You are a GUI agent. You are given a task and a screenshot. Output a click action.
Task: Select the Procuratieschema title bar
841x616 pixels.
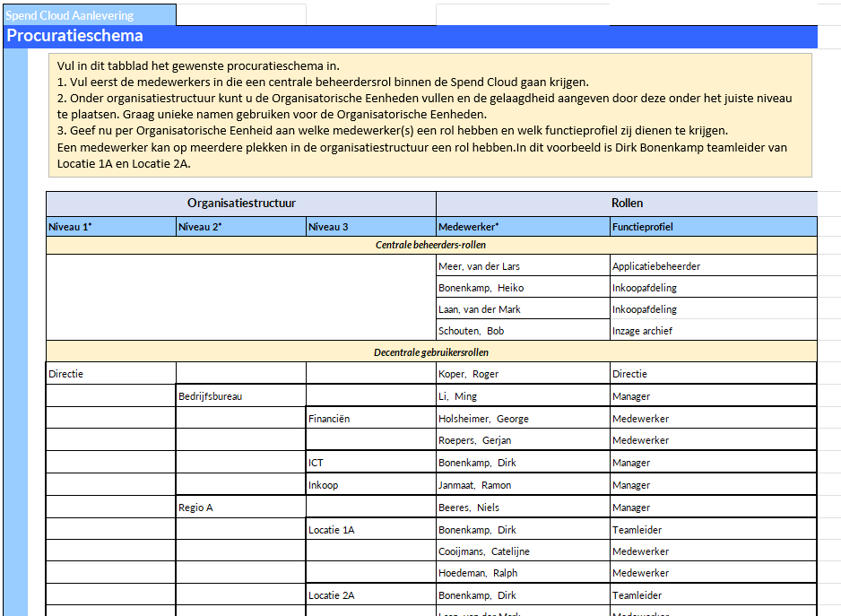pos(411,37)
